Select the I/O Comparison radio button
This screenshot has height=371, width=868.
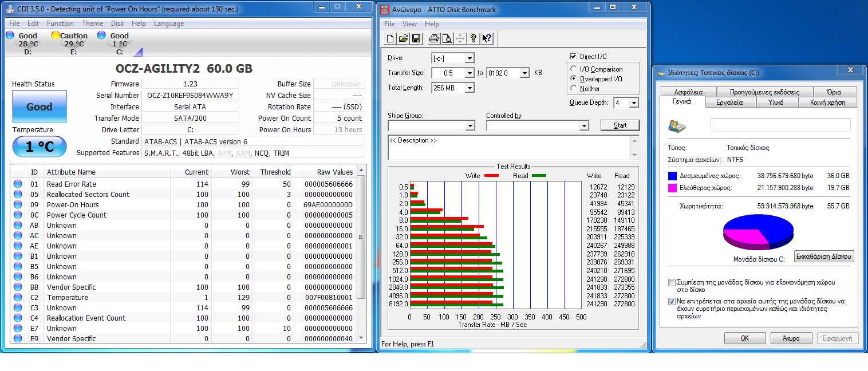pyautogui.click(x=574, y=69)
